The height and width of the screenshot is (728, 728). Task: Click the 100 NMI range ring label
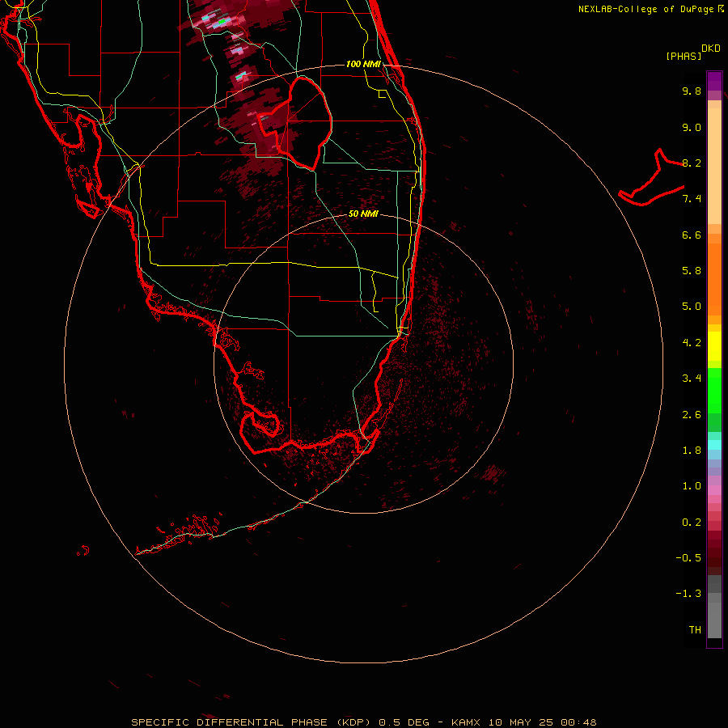[363, 64]
